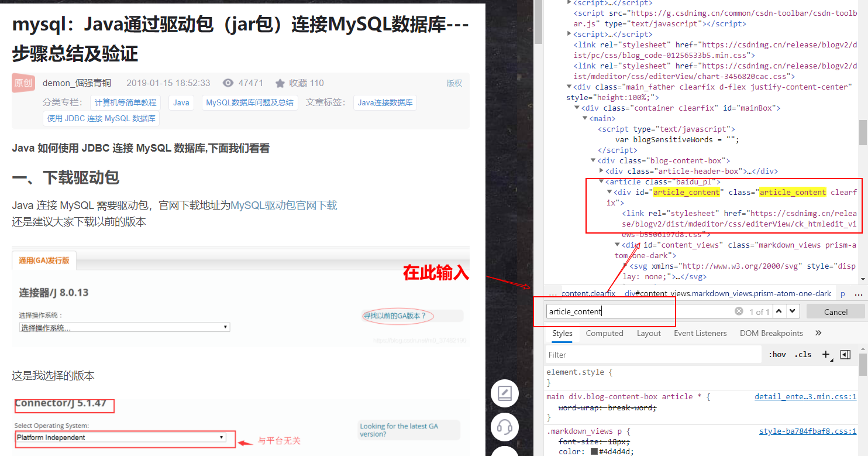This screenshot has height=456, width=868.
Task: Select the chart-3456820cac.css link node
Action: click(x=715, y=71)
